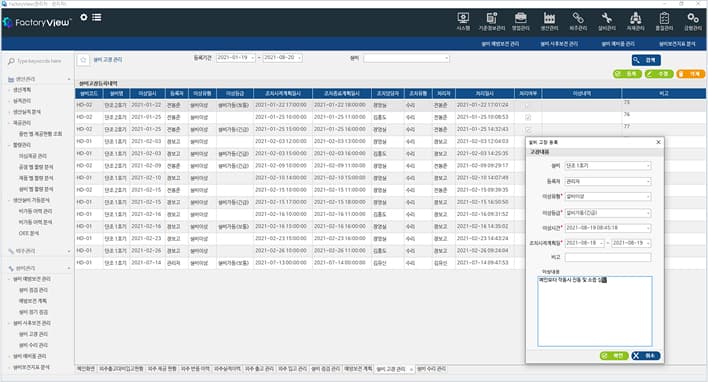Screen dimensions: 708x382
Task: Toggle 처리여부 checkbox in row 2021-01-25 10:08:53
Action: 528,117
